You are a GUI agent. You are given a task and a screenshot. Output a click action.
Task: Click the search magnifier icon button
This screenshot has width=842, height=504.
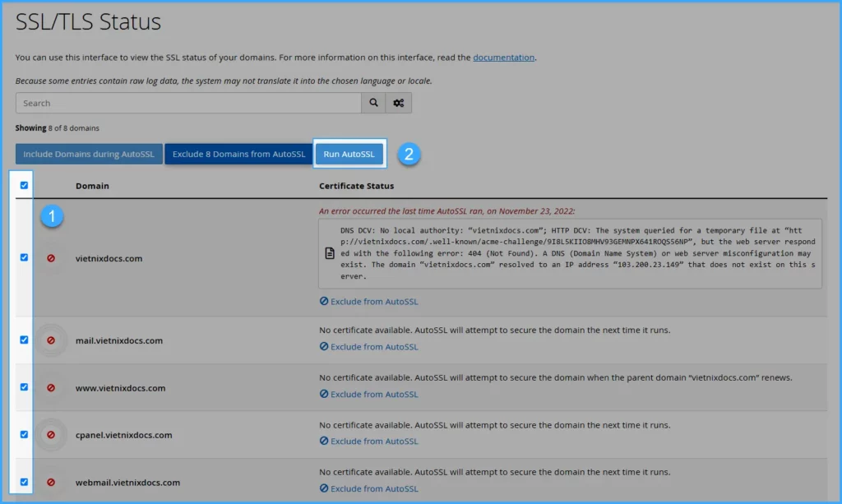pyautogui.click(x=373, y=103)
